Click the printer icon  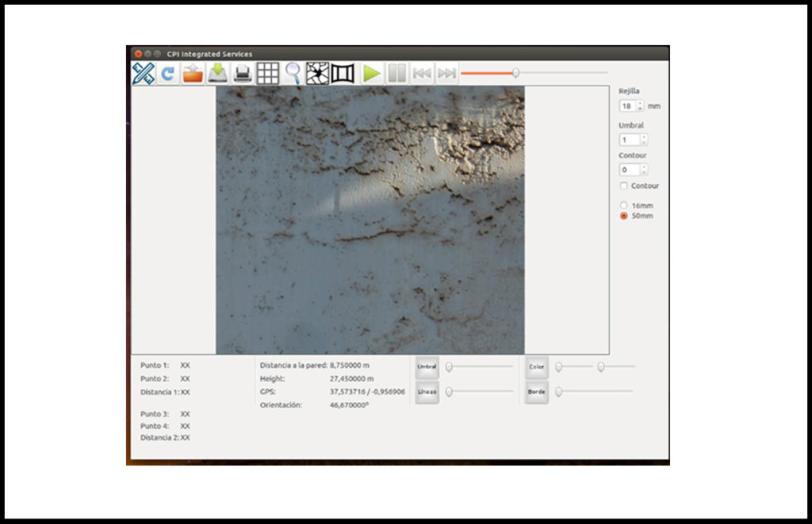[243, 74]
